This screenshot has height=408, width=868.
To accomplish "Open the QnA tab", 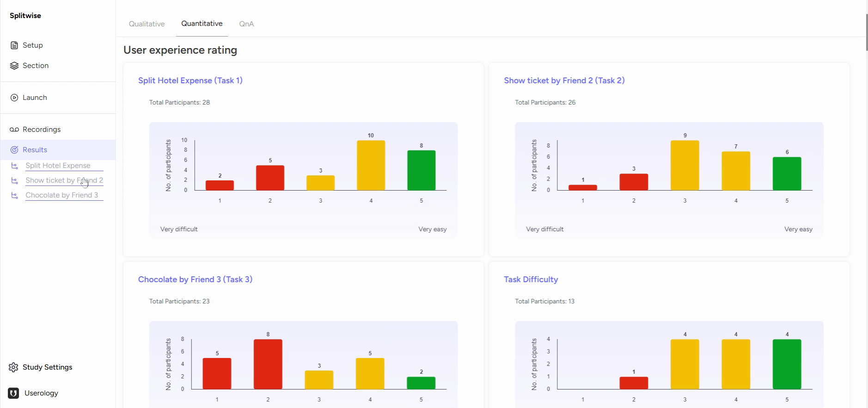I will pos(246,24).
